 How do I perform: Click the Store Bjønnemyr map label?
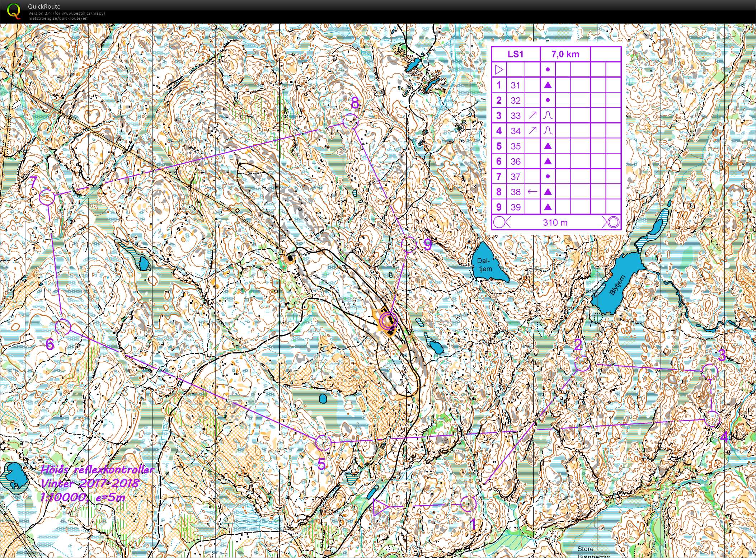tap(594, 553)
